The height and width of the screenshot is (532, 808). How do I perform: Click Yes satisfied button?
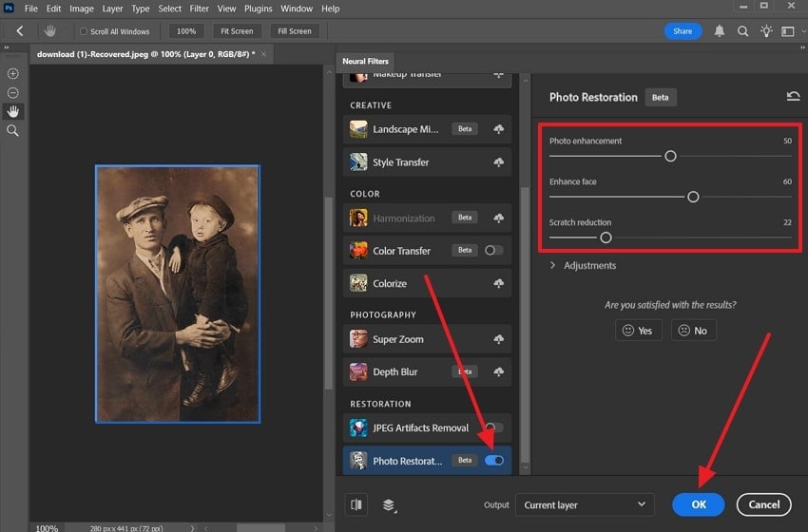[x=638, y=330]
